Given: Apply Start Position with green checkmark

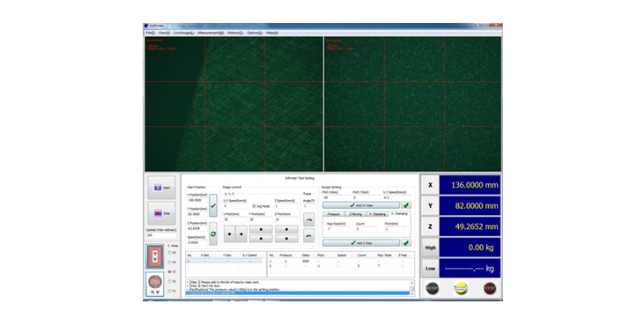Looking at the screenshot, I should click(212, 205).
